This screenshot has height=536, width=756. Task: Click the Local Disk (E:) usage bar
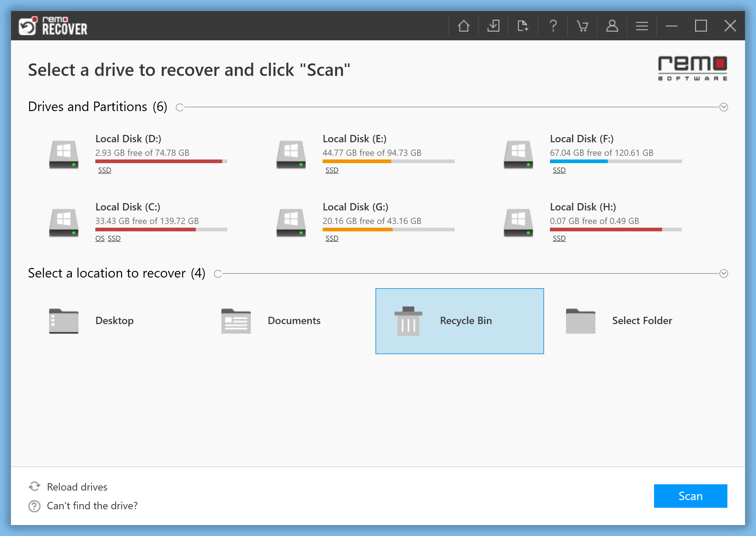coord(389,161)
